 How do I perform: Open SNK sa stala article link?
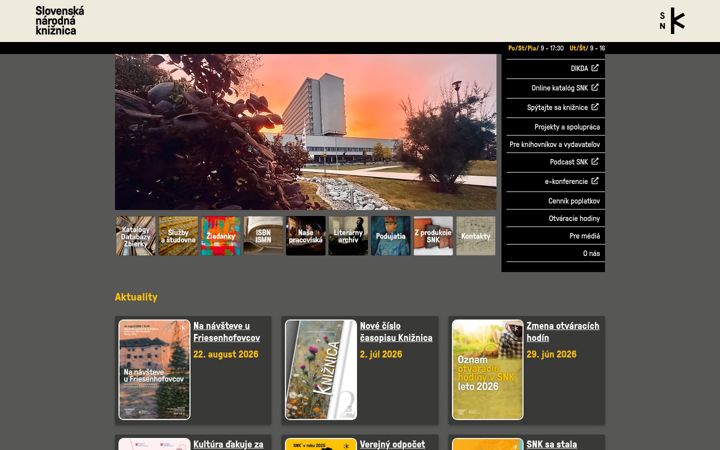coord(551,444)
